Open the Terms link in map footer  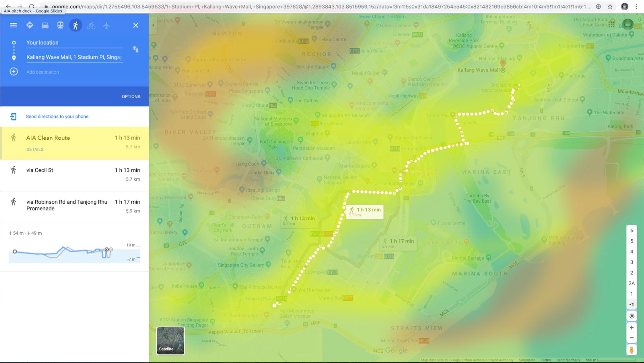click(546, 360)
